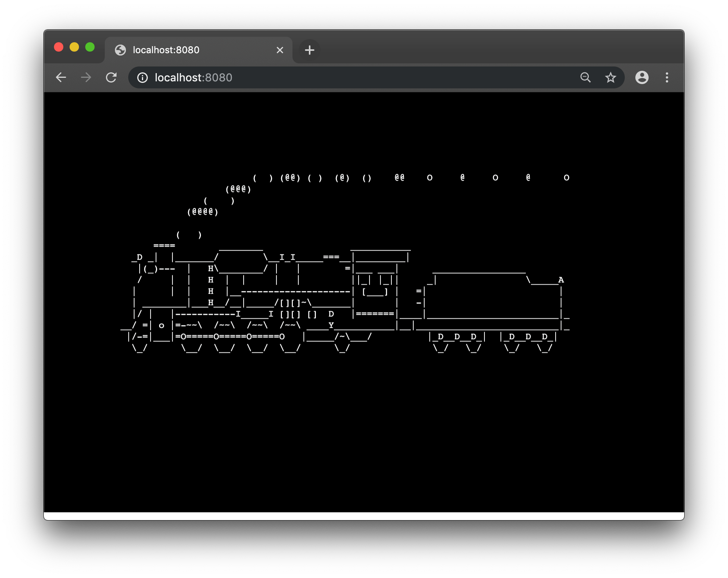Minimize window with the yellow button
Viewport: 728px width, 578px height.
[74, 47]
